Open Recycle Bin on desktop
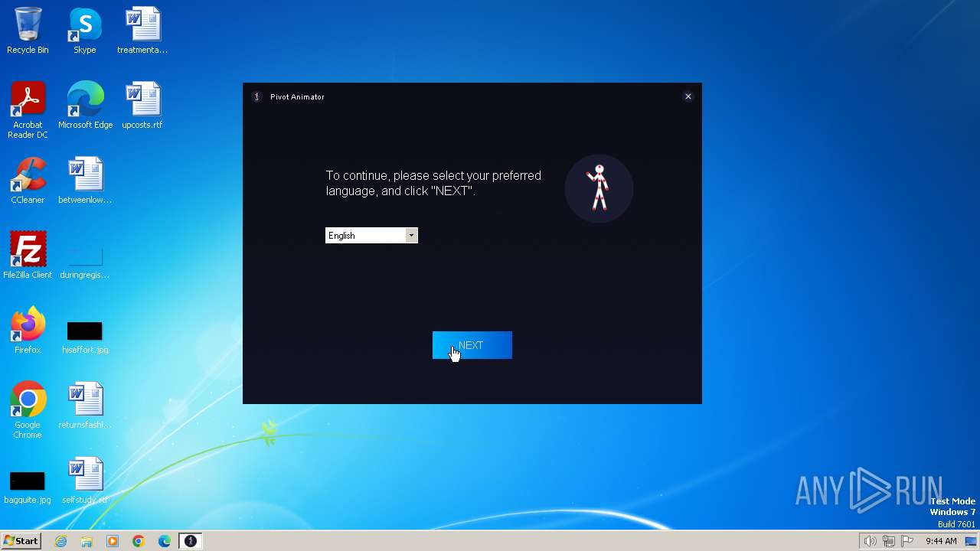This screenshot has height=551, width=980. pyautogui.click(x=28, y=31)
